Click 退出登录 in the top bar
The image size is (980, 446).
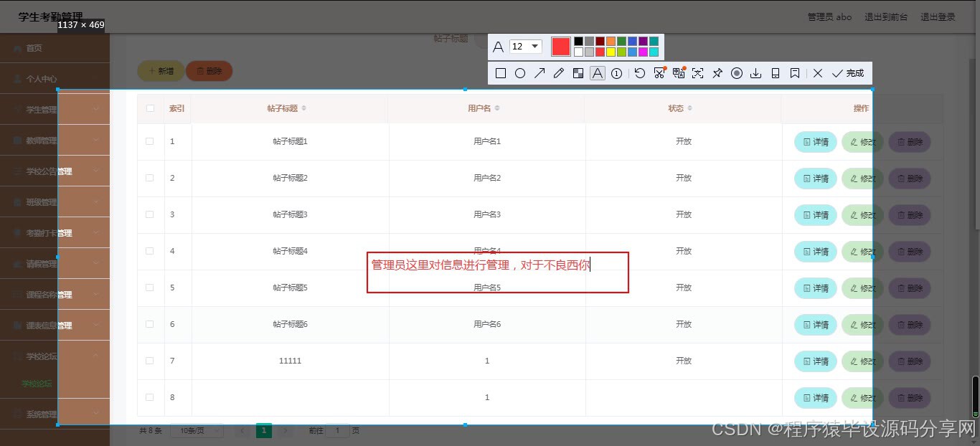pyautogui.click(x=938, y=17)
